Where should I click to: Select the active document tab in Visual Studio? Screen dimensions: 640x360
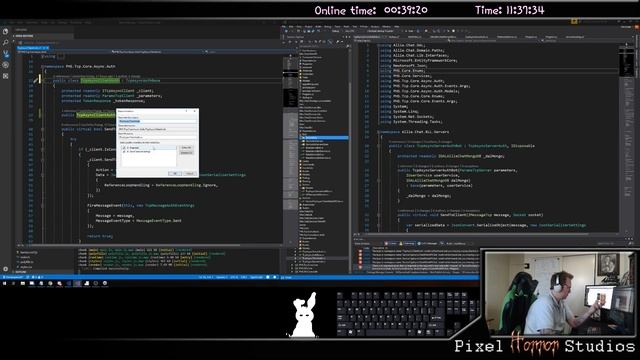[x=369, y=37]
